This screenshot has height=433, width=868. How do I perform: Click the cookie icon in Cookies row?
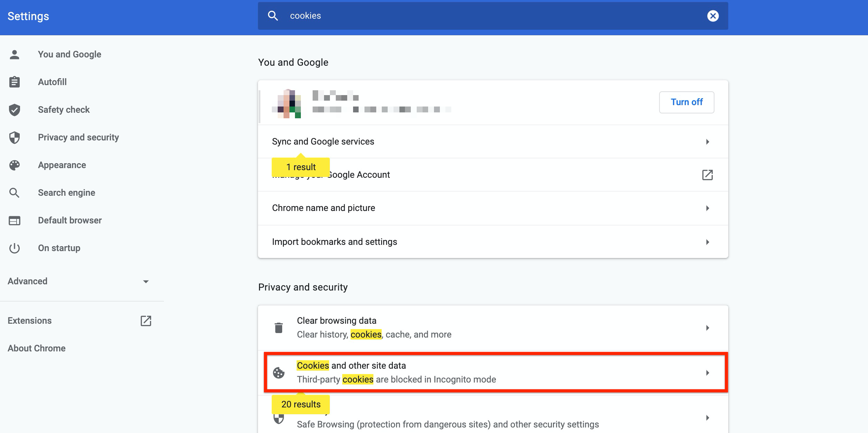[279, 372]
